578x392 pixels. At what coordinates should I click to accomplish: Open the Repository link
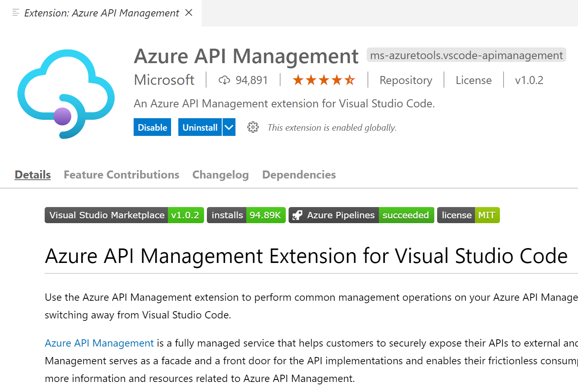tap(406, 80)
